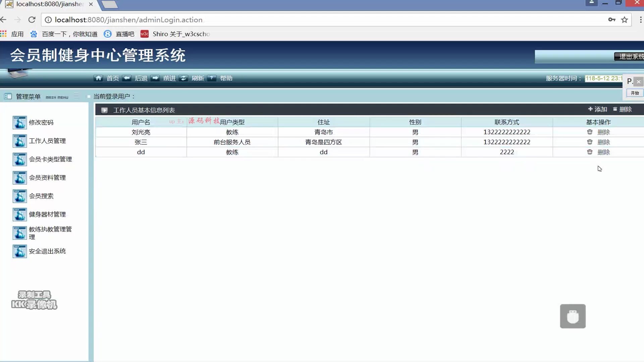Screen dimensions: 644x362
Task: Click the 联系方式 column header
Action: point(507,122)
